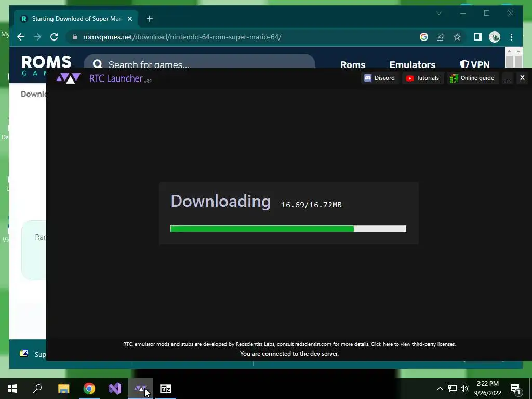Close the Starting Download browser tab
The height and width of the screenshot is (399, 532).
coord(129,19)
